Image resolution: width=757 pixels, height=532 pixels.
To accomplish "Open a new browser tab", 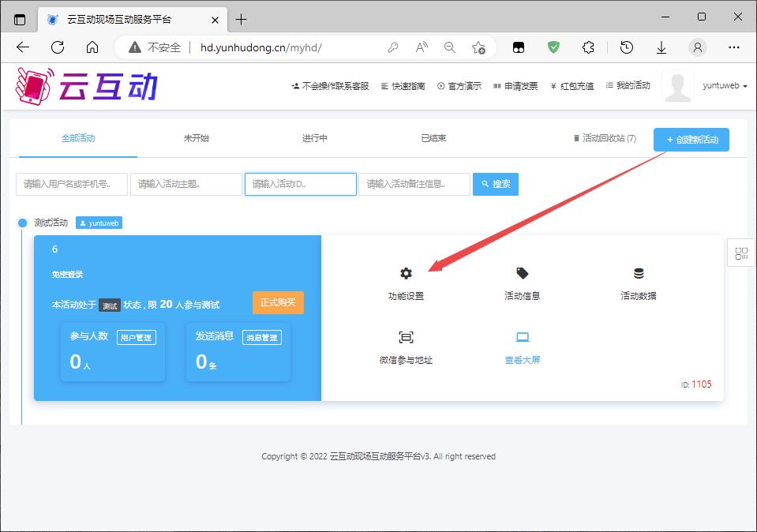I will coord(241,19).
